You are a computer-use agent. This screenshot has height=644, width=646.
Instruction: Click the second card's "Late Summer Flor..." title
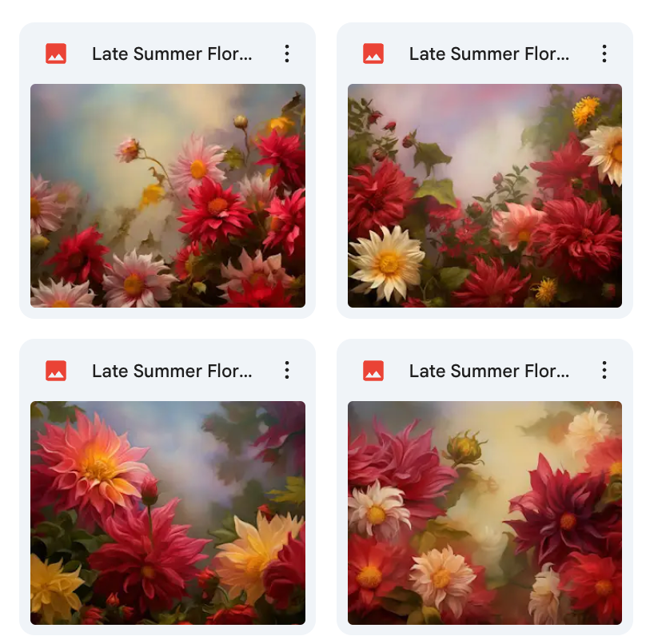[489, 54]
